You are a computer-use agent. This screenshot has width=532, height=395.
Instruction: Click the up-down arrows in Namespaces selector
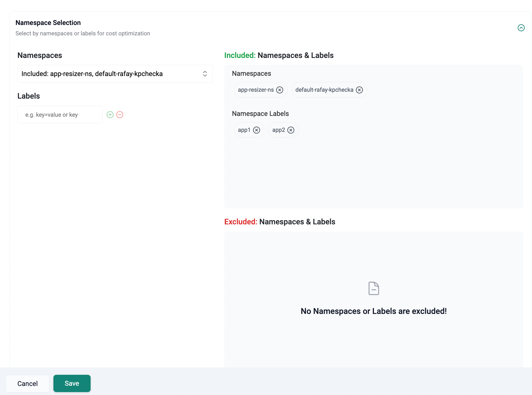tap(205, 74)
